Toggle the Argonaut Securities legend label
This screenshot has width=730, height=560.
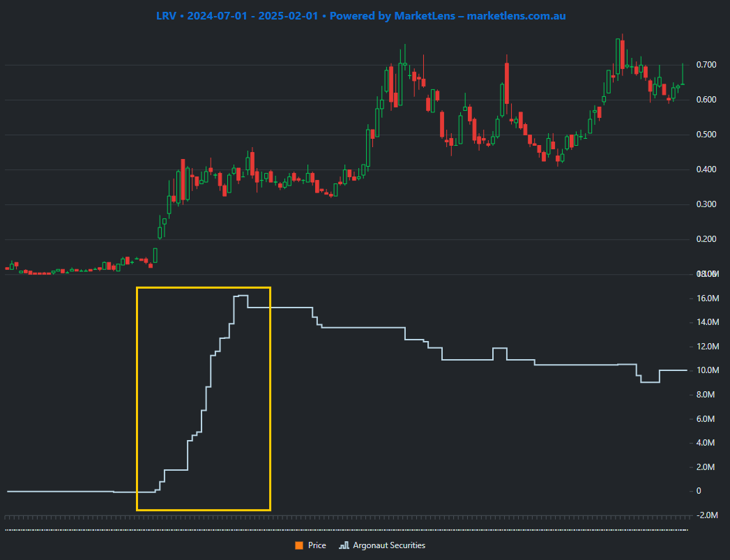click(x=388, y=545)
